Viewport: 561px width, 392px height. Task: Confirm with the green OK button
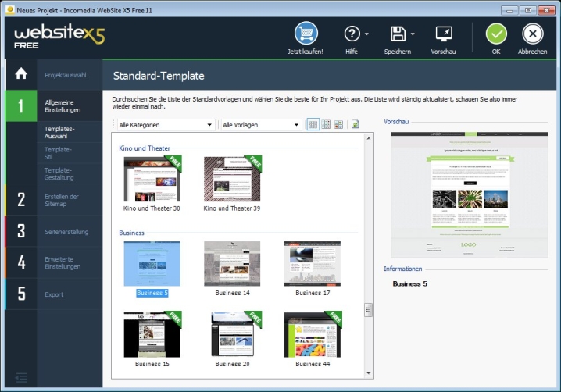click(x=496, y=34)
